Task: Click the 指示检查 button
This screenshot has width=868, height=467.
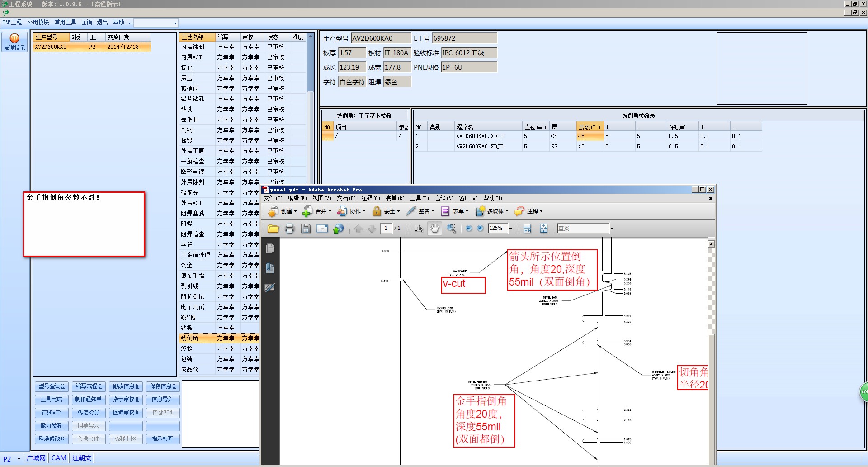Action: tap(163, 439)
